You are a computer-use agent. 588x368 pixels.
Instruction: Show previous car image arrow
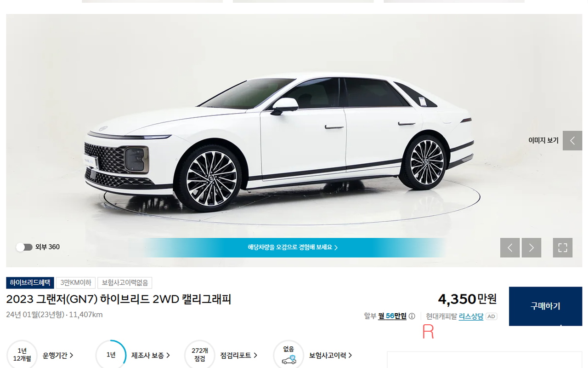tap(510, 247)
